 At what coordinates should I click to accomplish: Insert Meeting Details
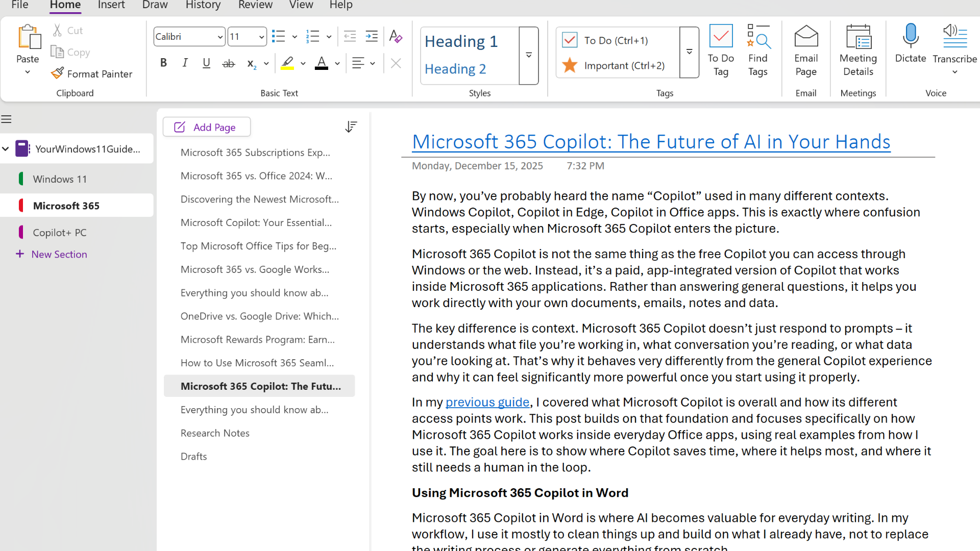coord(857,50)
